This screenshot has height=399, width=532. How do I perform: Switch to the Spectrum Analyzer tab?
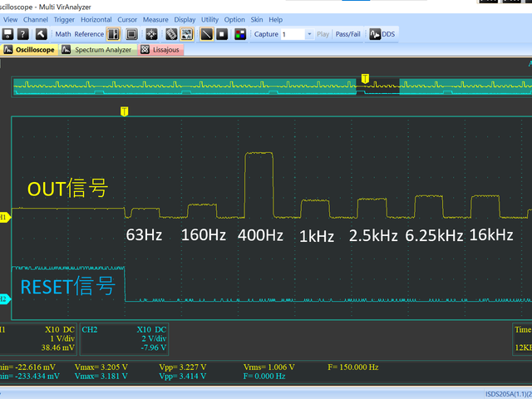click(x=97, y=50)
